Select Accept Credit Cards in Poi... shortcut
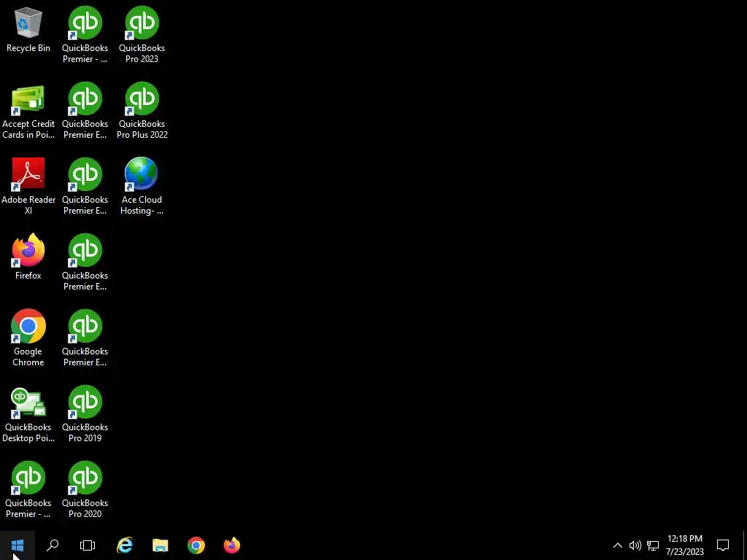This screenshot has width=747, height=560. click(28, 112)
